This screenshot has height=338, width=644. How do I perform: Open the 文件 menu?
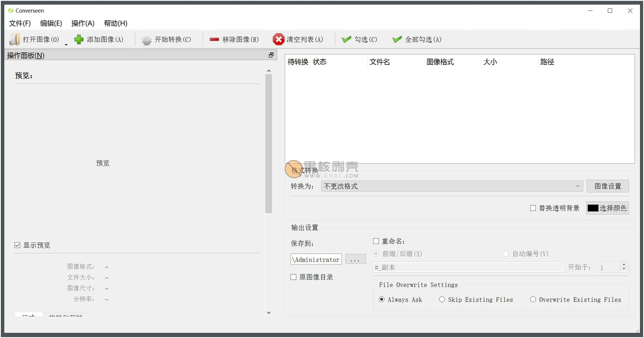tap(20, 23)
